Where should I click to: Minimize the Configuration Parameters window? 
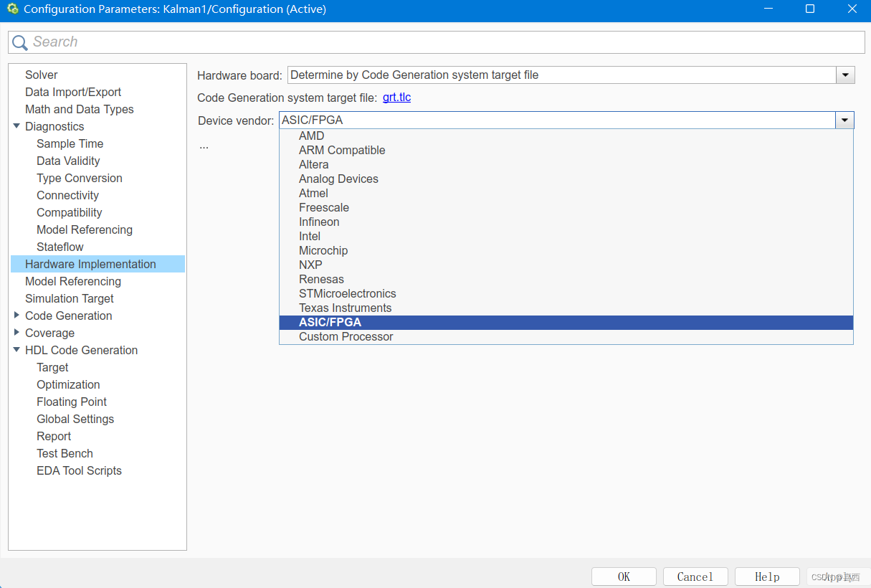[768, 9]
